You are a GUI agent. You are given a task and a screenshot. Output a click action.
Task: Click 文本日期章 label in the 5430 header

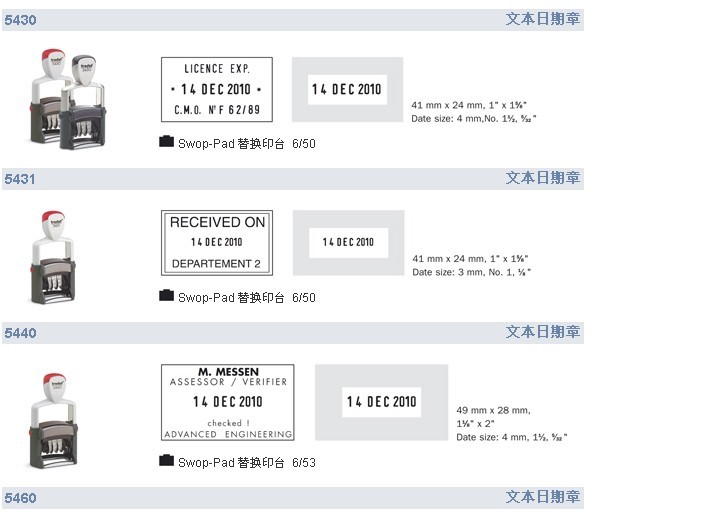pyautogui.click(x=543, y=19)
